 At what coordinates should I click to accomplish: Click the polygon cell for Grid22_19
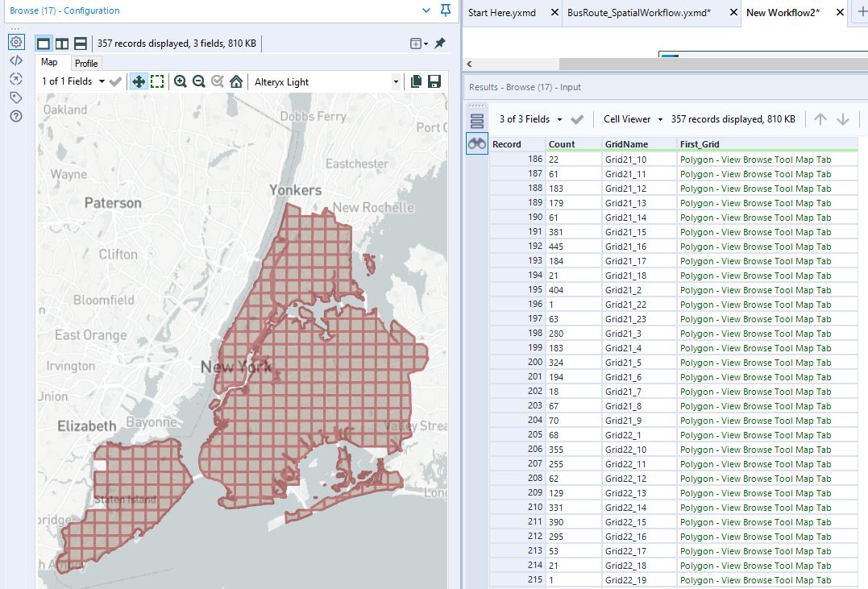point(768,580)
